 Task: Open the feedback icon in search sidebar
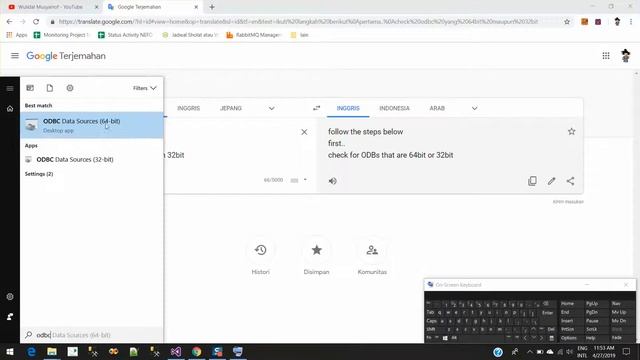(10, 316)
